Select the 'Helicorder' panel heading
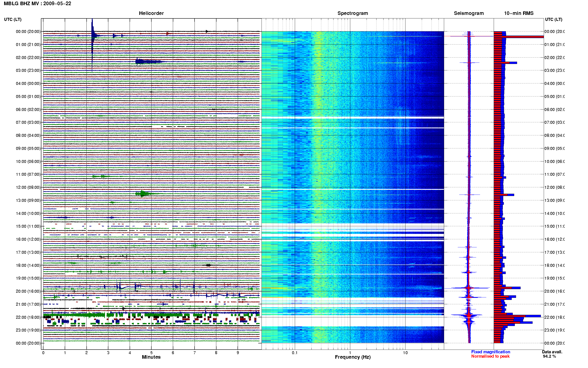This screenshot has width=588, height=368. point(151,13)
